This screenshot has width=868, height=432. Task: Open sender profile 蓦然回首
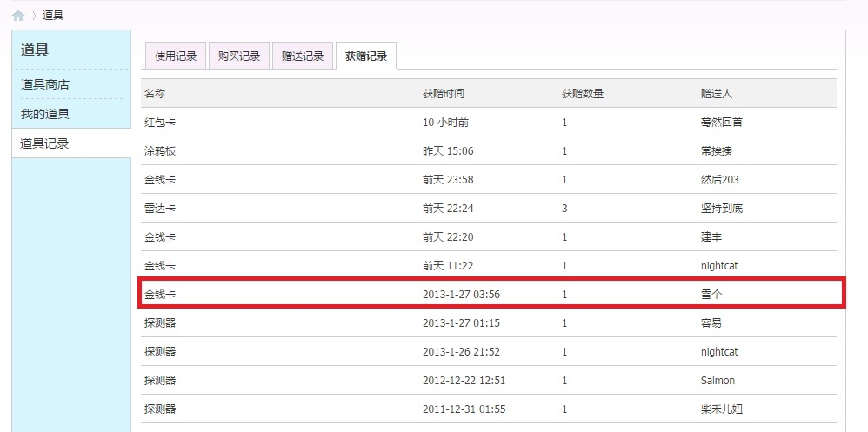pos(721,123)
